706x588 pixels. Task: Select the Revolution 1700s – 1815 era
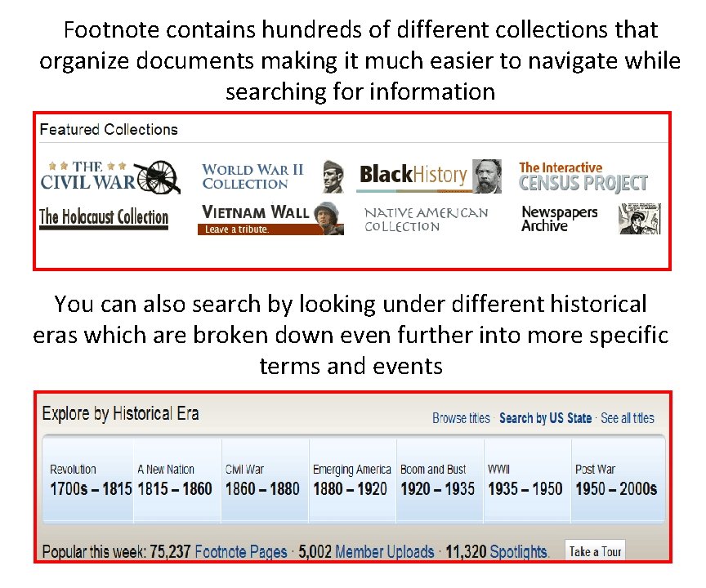(x=89, y=479)
